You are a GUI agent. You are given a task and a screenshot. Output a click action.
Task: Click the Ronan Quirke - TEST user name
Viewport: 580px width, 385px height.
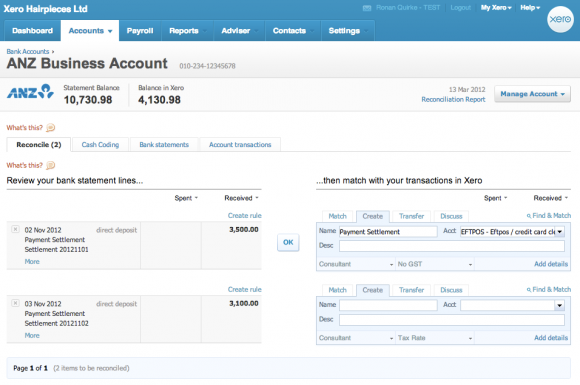408,8
